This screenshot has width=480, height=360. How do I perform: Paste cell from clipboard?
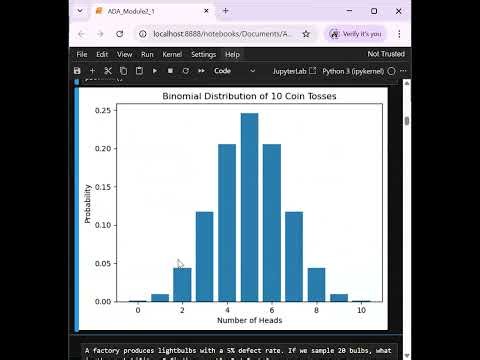click(139, 71)
